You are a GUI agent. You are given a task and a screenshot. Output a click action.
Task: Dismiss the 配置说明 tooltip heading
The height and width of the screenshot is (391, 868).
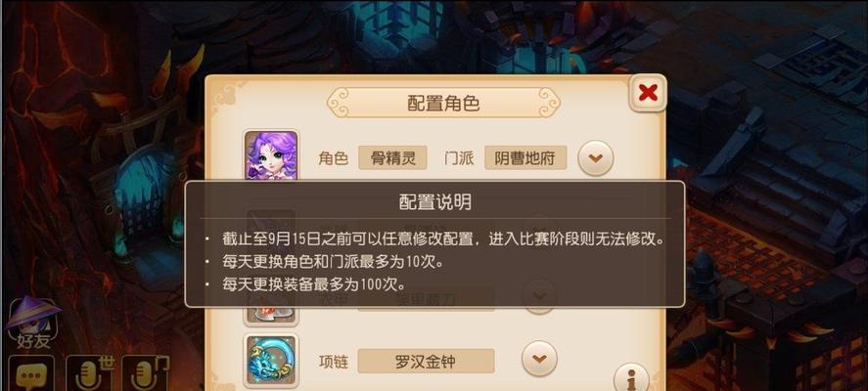tap(435, 202)
